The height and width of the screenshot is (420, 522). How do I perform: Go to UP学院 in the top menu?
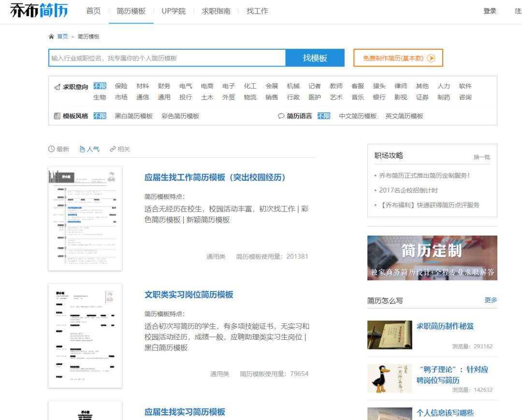point(174,11)
